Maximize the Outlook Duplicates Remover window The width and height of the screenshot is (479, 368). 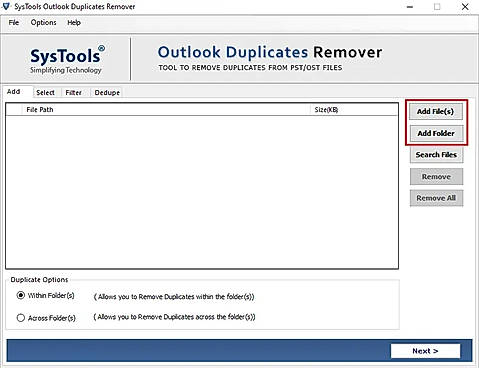click(437, 7)
